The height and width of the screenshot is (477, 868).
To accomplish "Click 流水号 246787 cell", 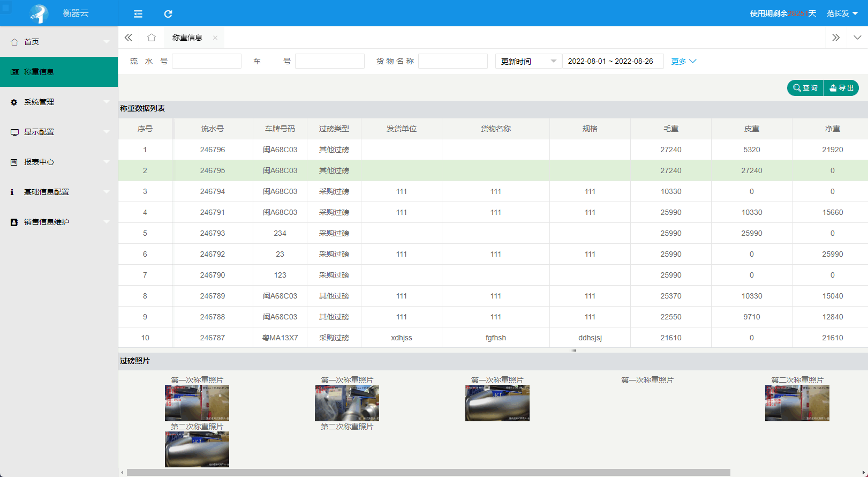I will (213, 338).
